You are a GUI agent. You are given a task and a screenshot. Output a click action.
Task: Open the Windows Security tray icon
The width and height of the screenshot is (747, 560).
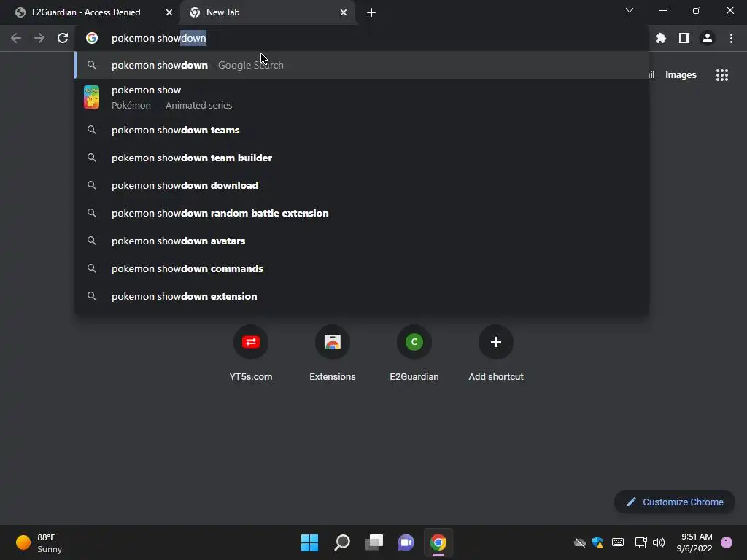point(598,542)
